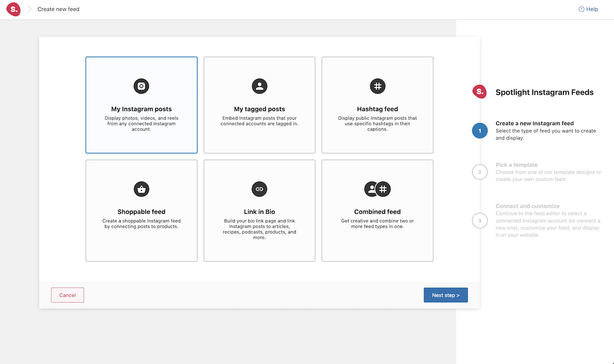Pick the Combined feed option
The width and height of the screenshot is (614, 364).
pos(378,211)
